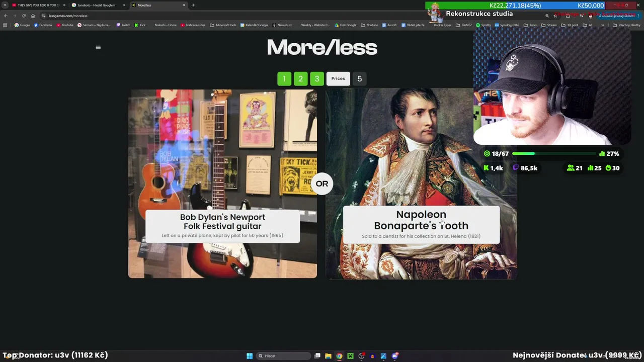Open the Discord taskbar icon

[x=395, y=356]
